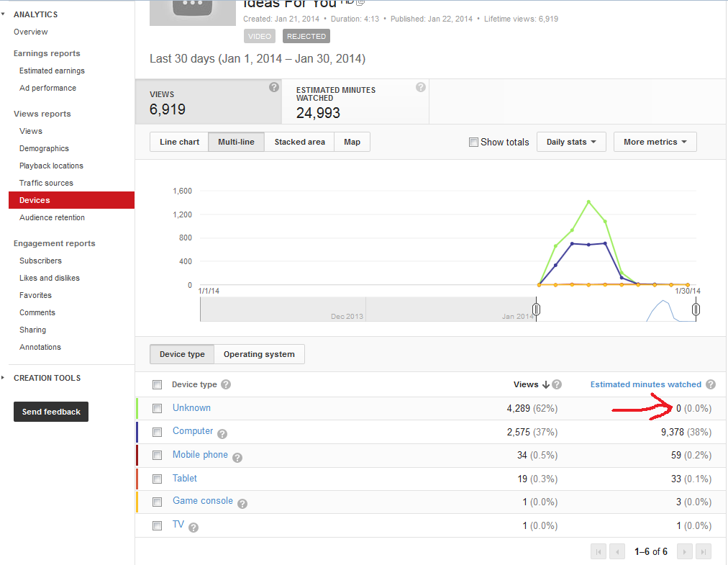Check the TV row checkbox
728x565 pixels.
click(158, 526)
